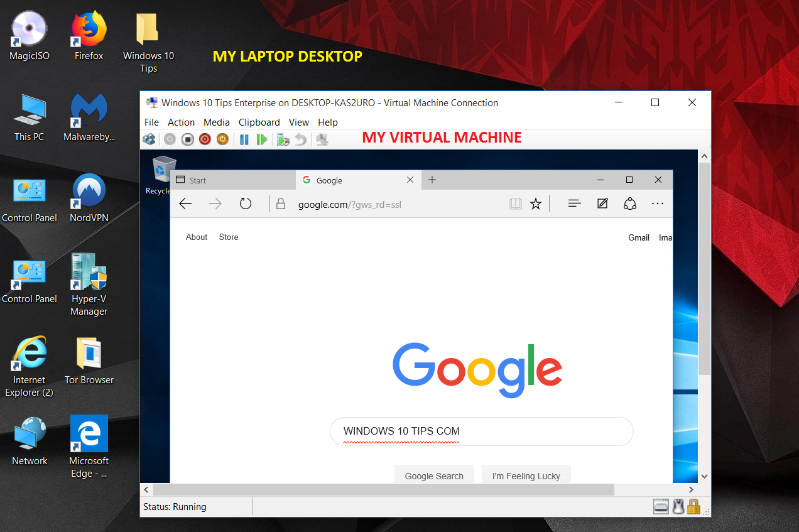This screenshot has height=532, width=799.
Task: Refresh the Google page in Edge
Action: point(246,204)
